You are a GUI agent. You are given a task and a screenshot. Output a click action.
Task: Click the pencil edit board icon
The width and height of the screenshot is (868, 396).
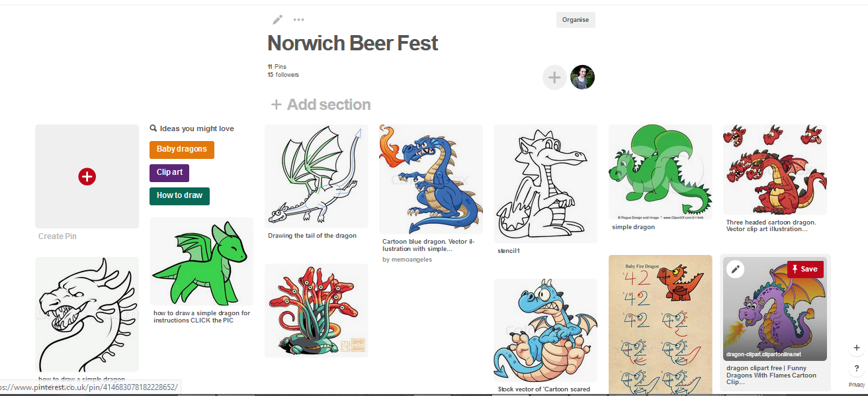click(277, 20)
